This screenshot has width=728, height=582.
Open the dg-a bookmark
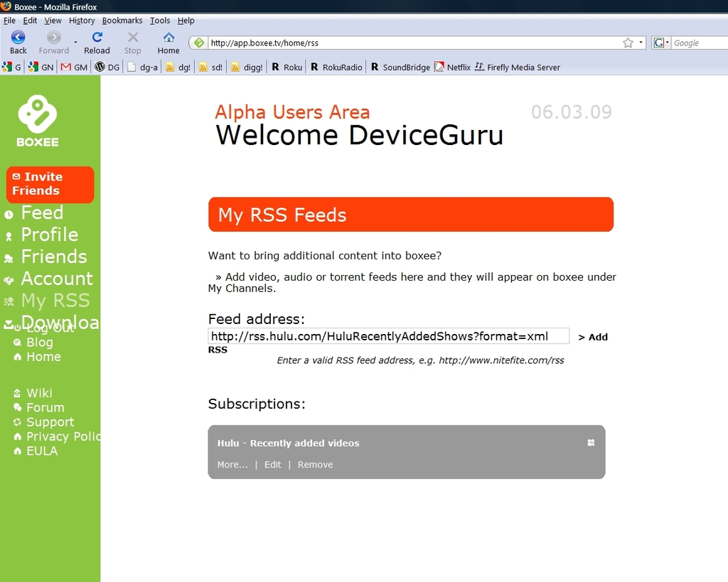click(142, 68)
